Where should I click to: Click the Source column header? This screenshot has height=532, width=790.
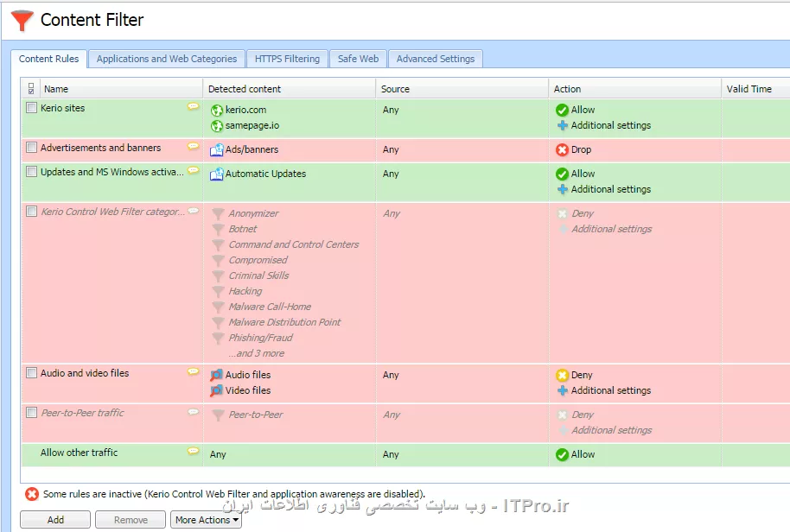click(462, 89)
